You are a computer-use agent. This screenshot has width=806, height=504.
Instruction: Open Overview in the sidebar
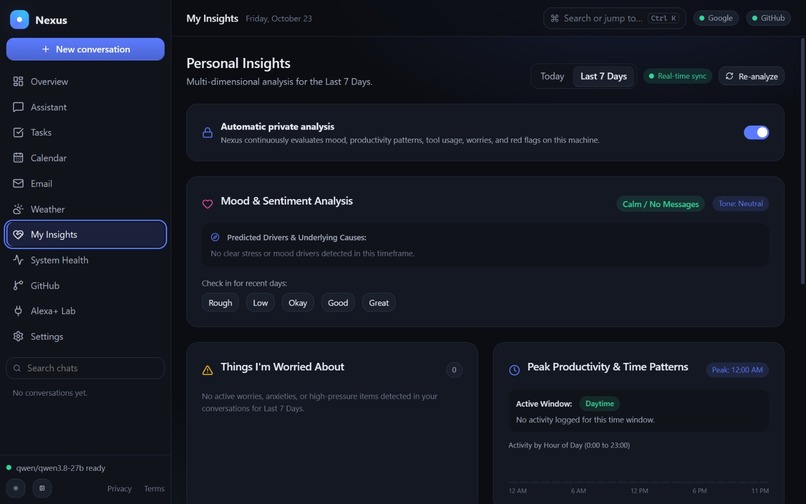(85, 81)
